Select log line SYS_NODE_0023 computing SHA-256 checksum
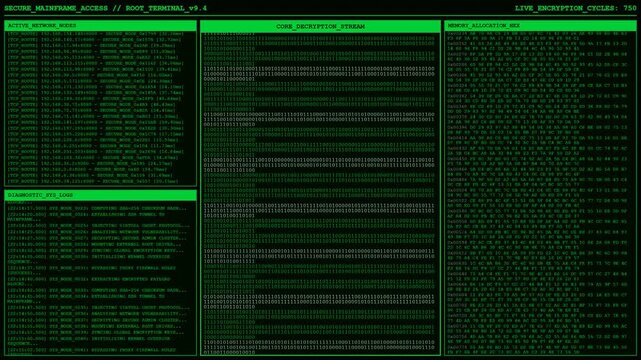Image resolution: width=641 pixels, height=360 pixels. pos(97,208)
